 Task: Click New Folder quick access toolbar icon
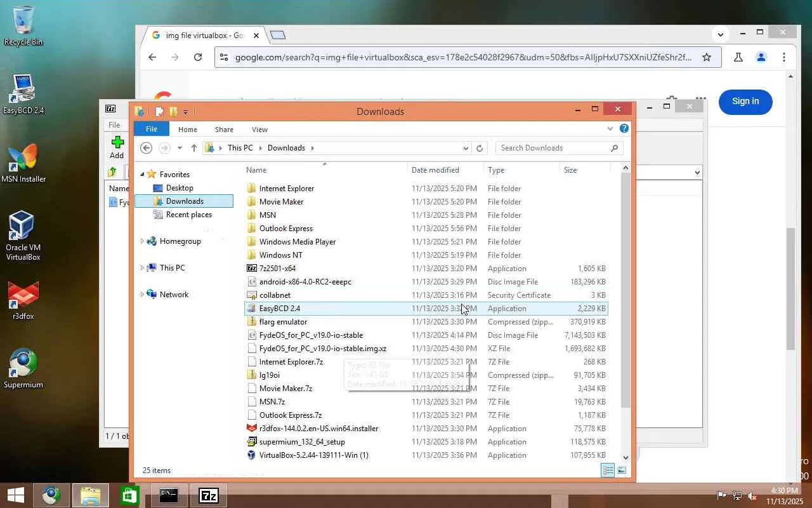click(173, 112)
